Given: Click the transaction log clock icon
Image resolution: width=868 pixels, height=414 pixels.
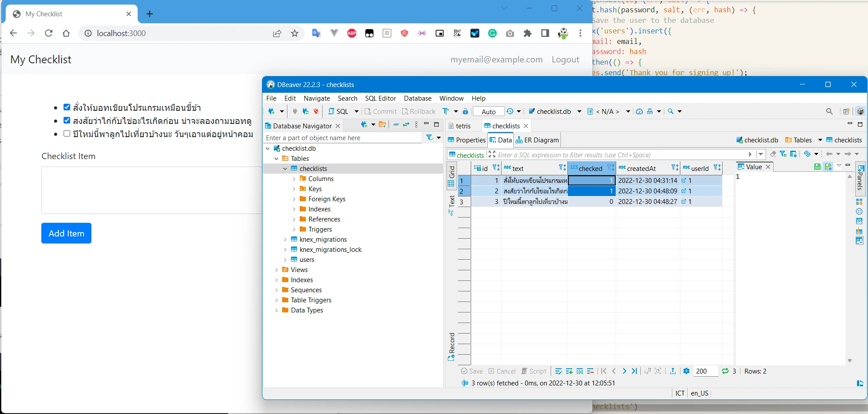Looking at the screenshot, I should [510, 111].
